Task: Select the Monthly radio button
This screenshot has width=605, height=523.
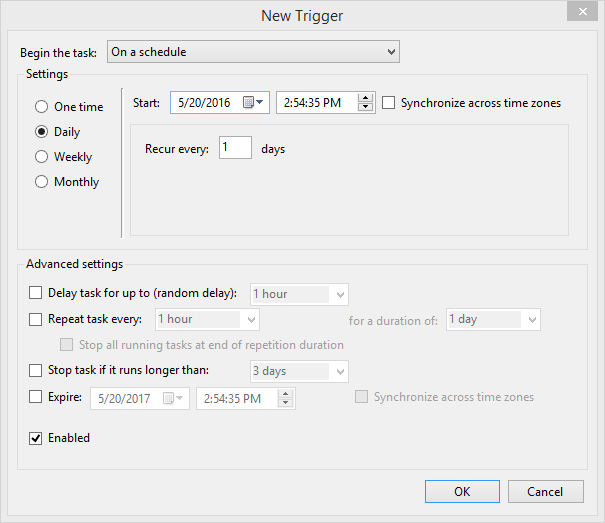Action: pyautogui.click(x=41, y=182)
